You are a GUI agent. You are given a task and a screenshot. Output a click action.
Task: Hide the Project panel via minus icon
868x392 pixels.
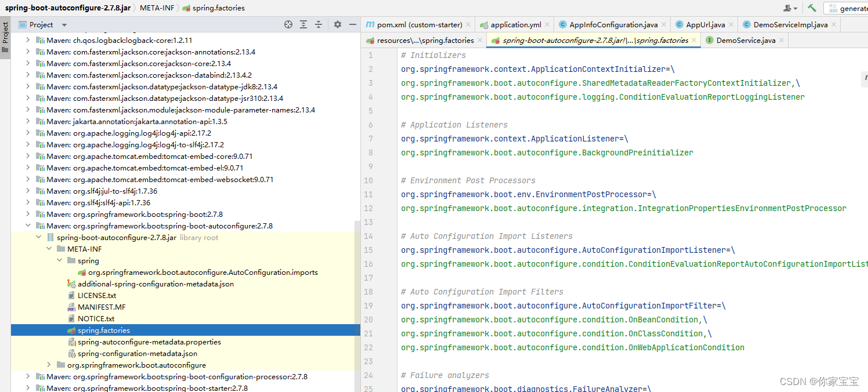tap(353, 25)
